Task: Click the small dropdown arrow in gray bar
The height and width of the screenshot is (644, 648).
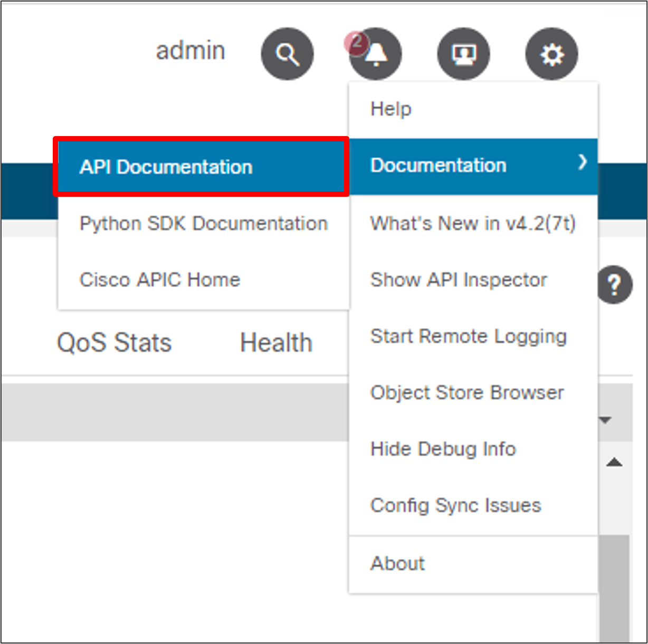Action: click(605, 420)
